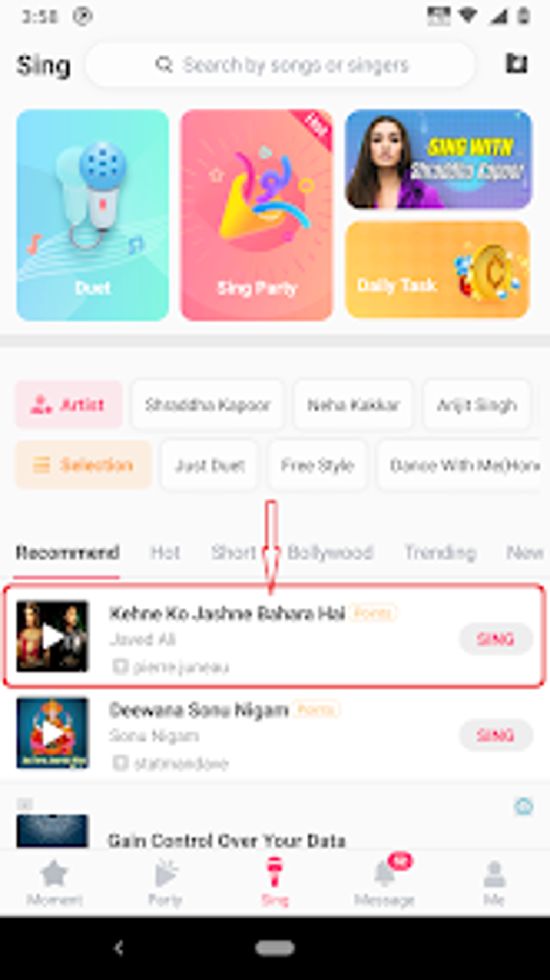Open the Me profile tab
The image size is (550, 980).
494,882
